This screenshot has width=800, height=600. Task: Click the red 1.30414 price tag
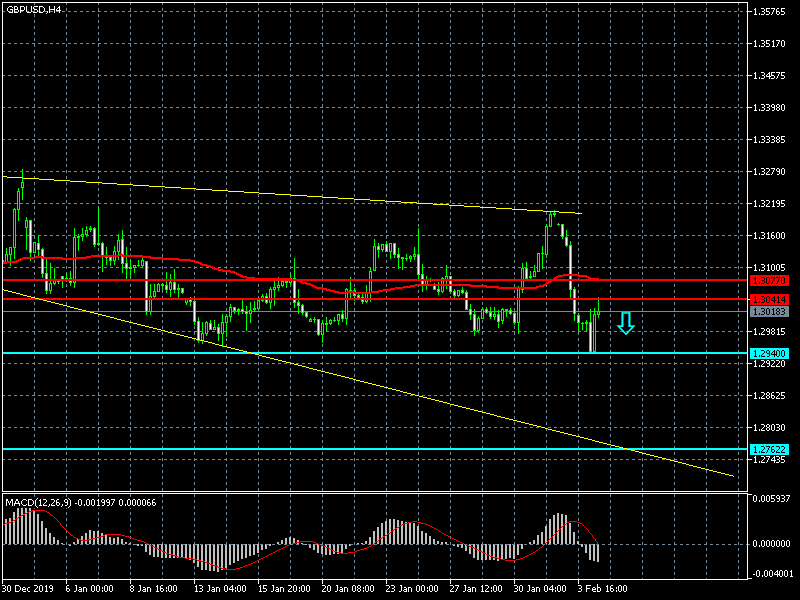click(x=769, y=300)
